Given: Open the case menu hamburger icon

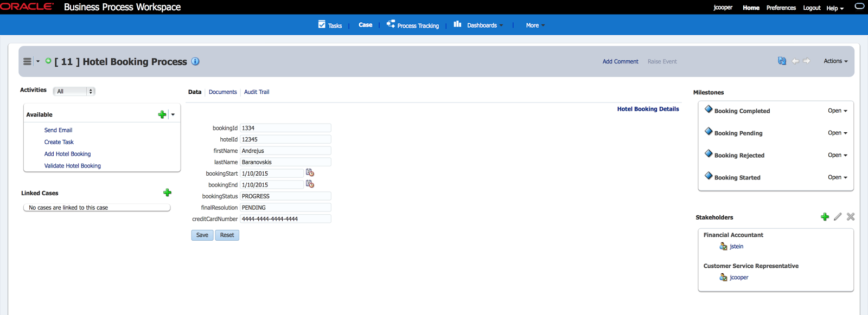Looking at the screenshot, I should (27, 61).
